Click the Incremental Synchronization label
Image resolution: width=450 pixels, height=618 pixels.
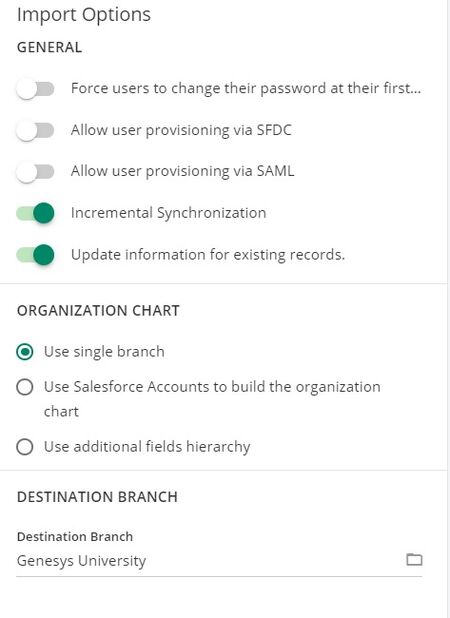pos(169,213)
